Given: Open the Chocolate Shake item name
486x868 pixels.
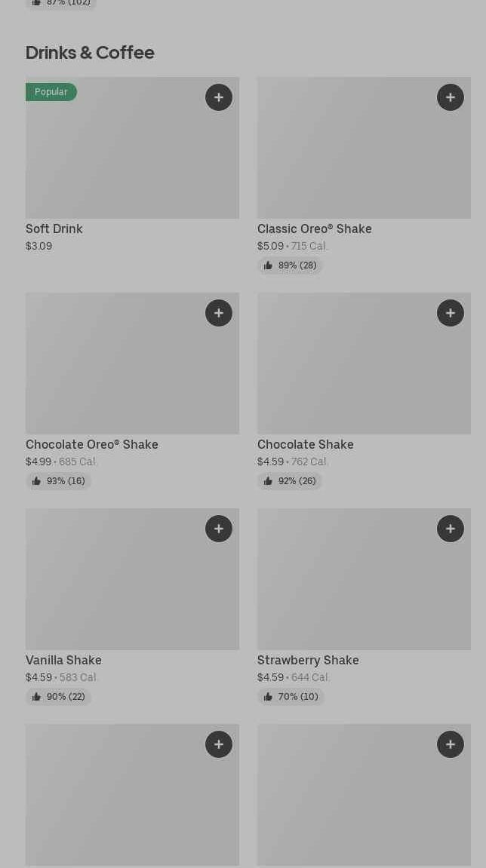Looking at the screenshot, I should (x=306, y=445).
